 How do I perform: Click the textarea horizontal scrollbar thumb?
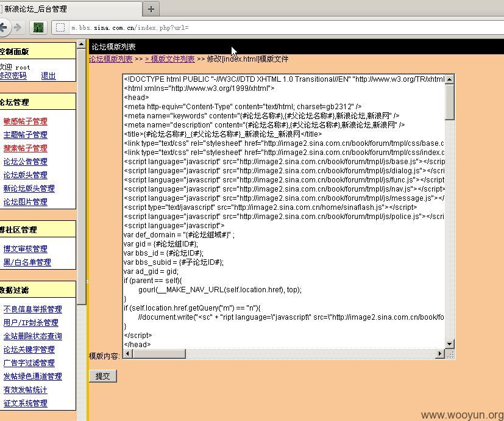pyautogui.click(x=159, y=354)
